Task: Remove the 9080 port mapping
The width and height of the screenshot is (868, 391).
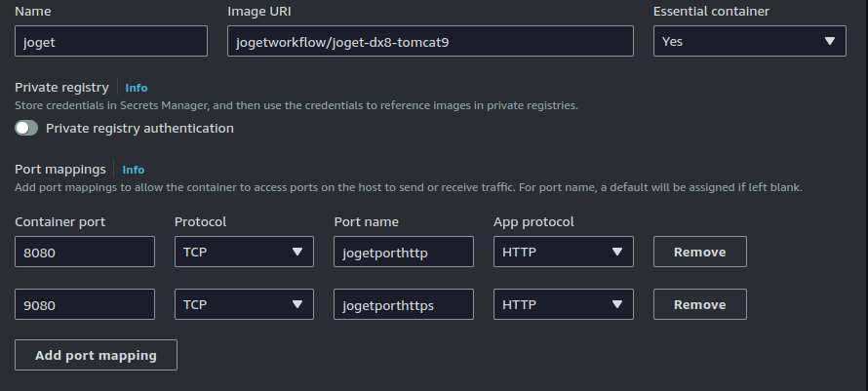Action: click(x=699, y=304)
